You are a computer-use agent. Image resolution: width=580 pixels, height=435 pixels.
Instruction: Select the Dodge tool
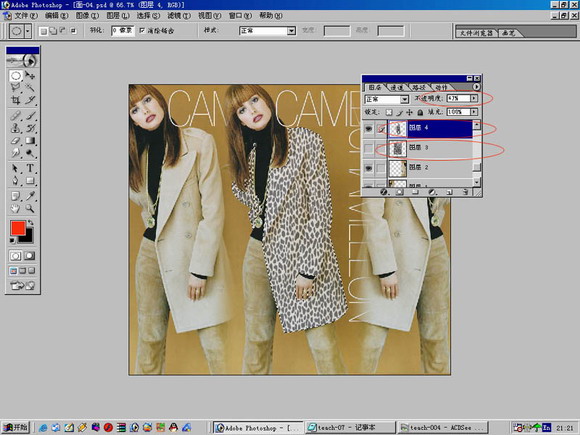point(30,153)
